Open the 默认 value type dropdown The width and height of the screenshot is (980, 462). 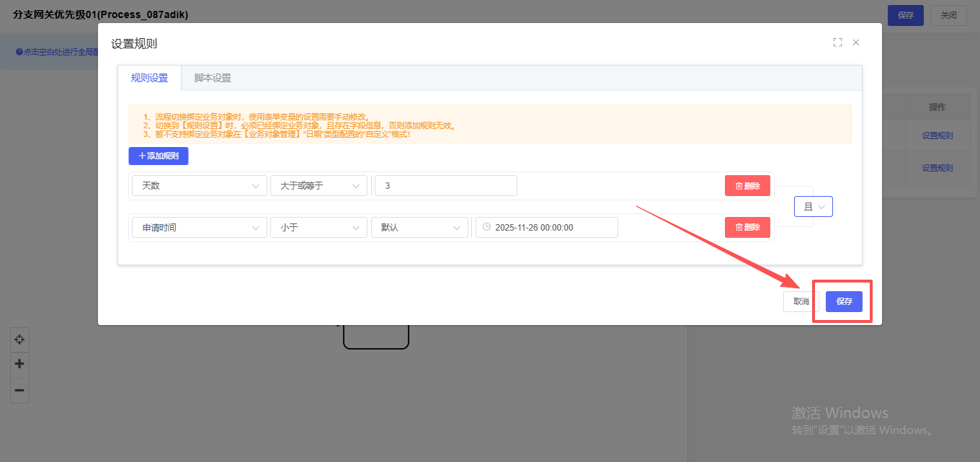click(419, 228)
